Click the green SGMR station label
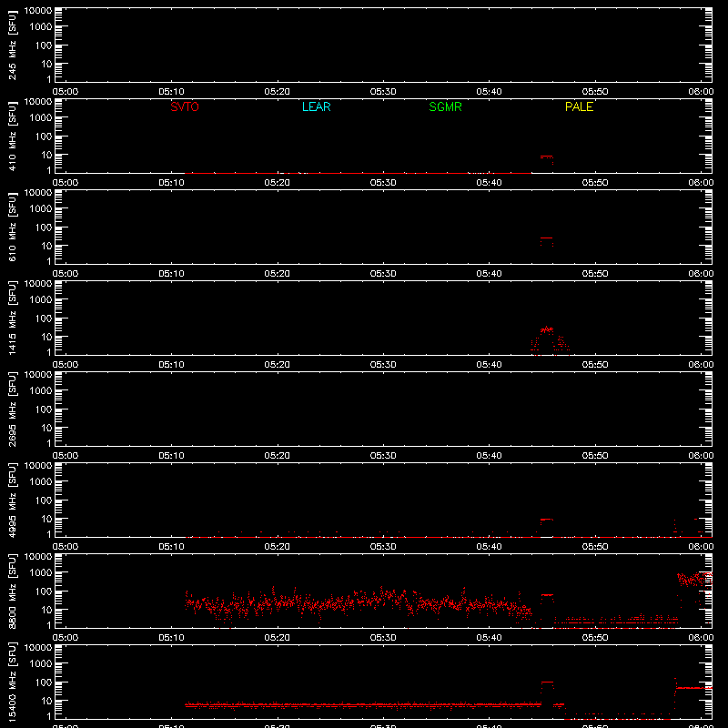Image resolution: width=728 pixels, height=728 pixels. click(445, 106)
